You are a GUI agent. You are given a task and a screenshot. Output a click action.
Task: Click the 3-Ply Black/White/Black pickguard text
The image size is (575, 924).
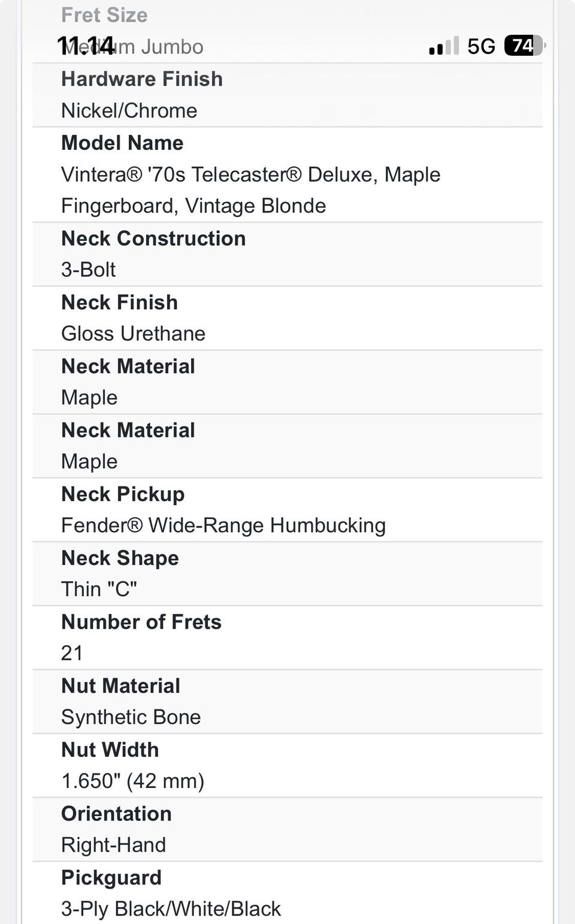pos(171,909)
